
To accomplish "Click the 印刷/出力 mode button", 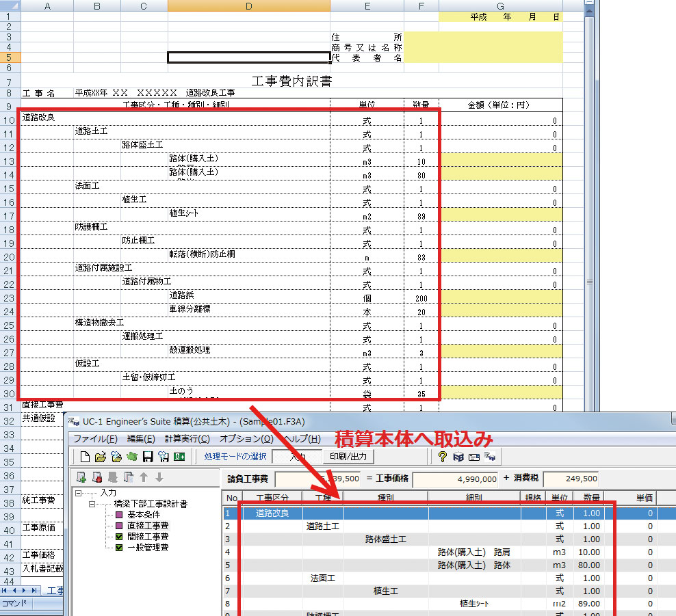I will click(x=348, y=456).
